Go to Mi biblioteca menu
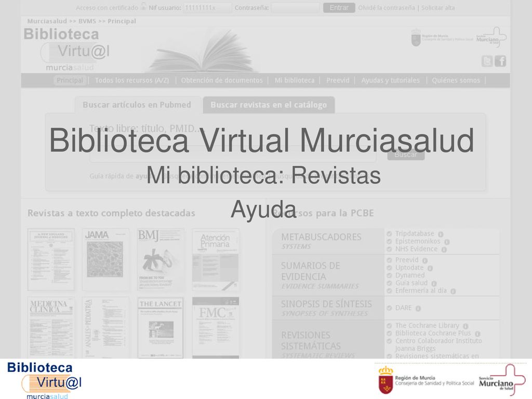 [x=295, y=81]
